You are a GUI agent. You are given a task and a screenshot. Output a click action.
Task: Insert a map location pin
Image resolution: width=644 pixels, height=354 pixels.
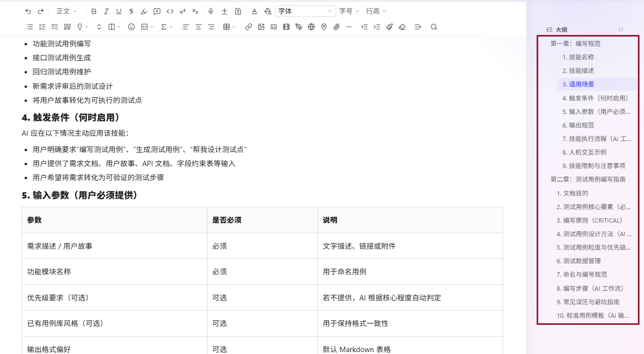point(324,27)
